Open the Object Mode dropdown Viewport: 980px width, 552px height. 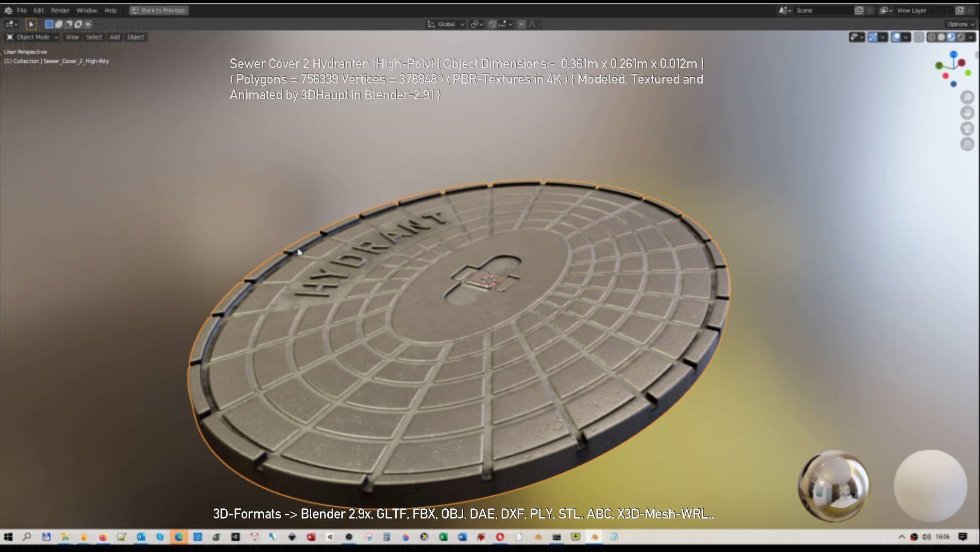click(x=32, y=37)
